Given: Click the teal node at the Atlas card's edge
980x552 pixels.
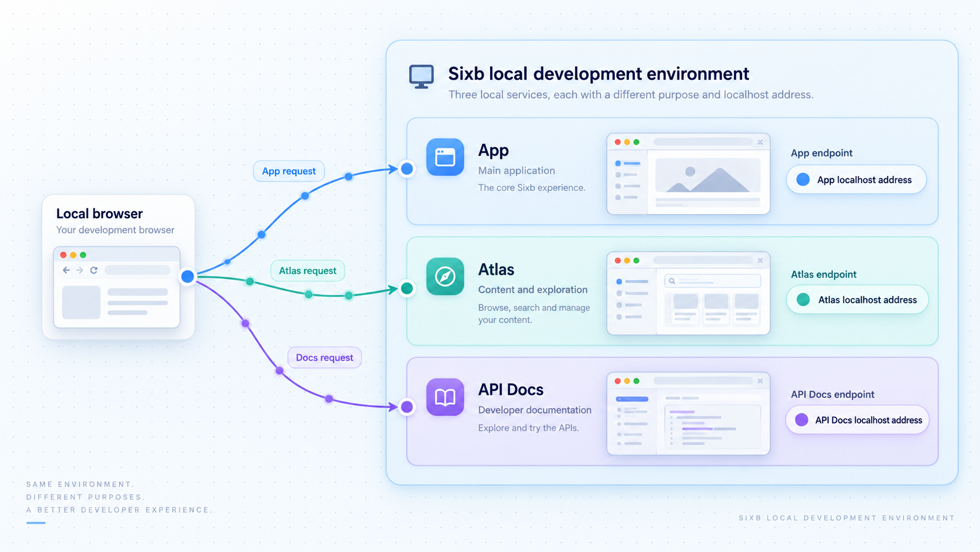Looking at the screenshot, I should (407, 288).
